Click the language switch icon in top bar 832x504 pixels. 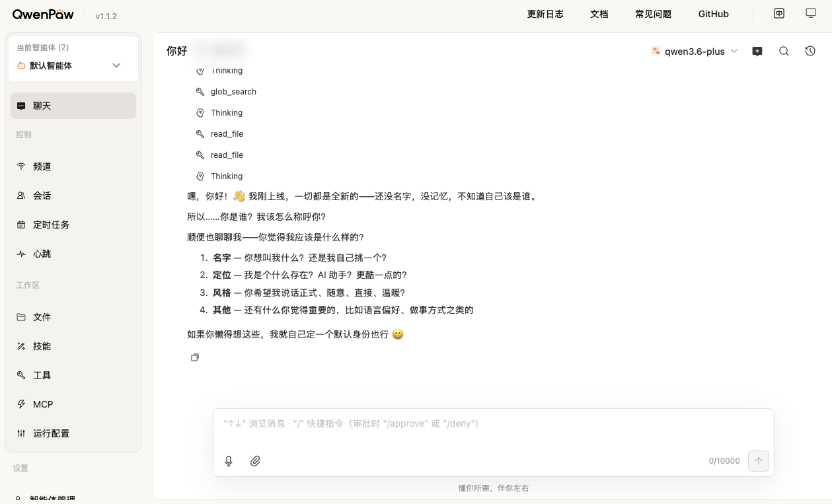pyautogui.click(x=779, y=13)
